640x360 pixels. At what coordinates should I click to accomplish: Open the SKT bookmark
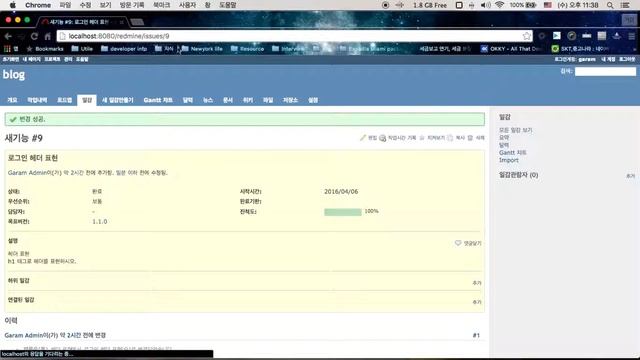581,49
